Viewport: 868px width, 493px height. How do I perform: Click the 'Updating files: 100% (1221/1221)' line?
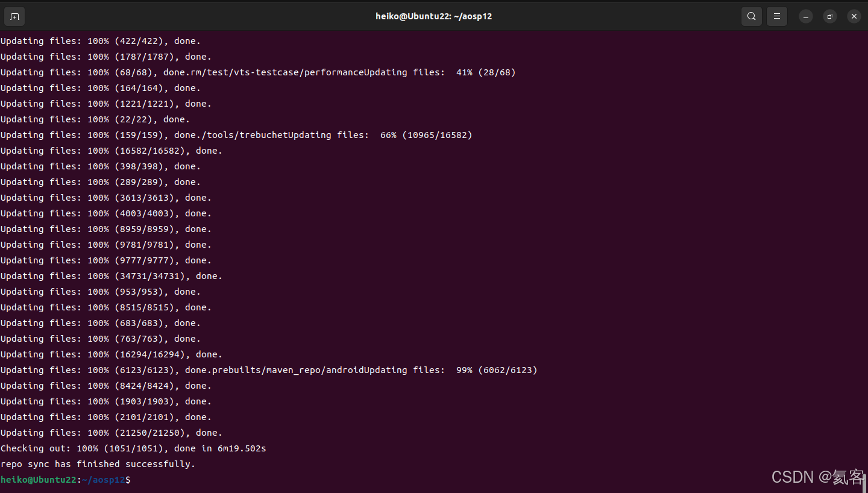tap(106, 104)
